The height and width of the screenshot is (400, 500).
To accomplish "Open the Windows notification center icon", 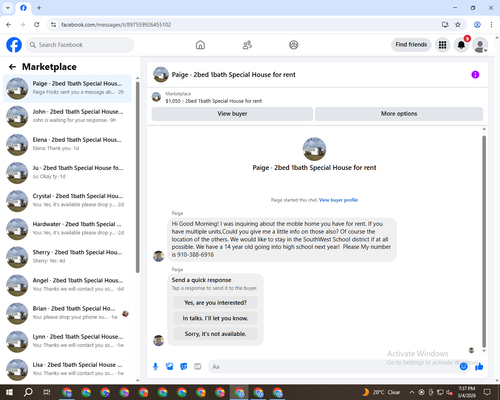I will (487, 392).
